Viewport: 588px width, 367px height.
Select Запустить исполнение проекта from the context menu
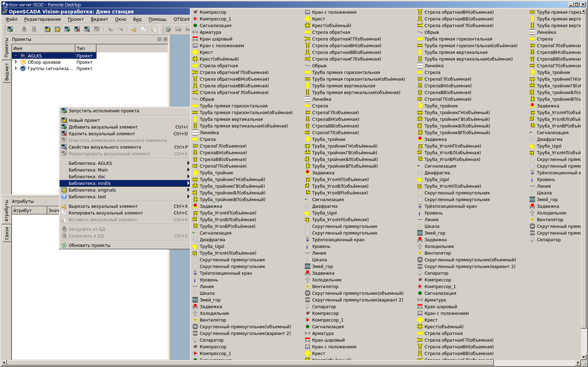tap(104, 111)
